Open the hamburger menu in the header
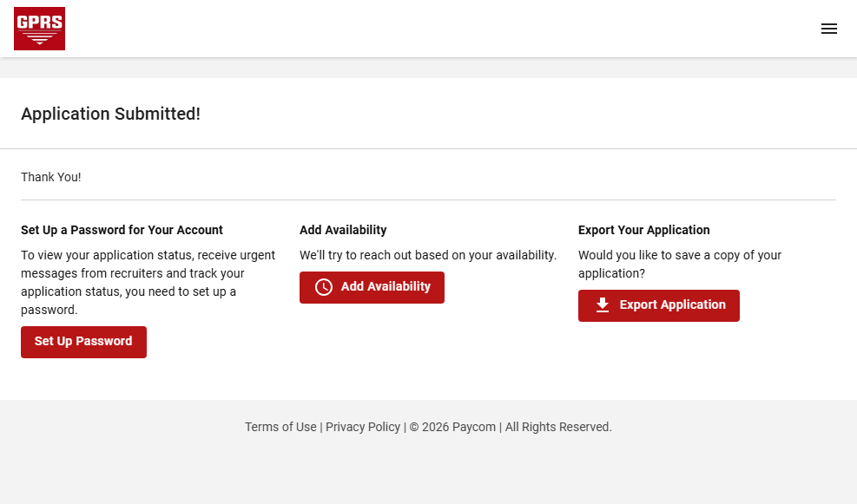The height and width of the screenshot is (504, 857). coord(828,29)
